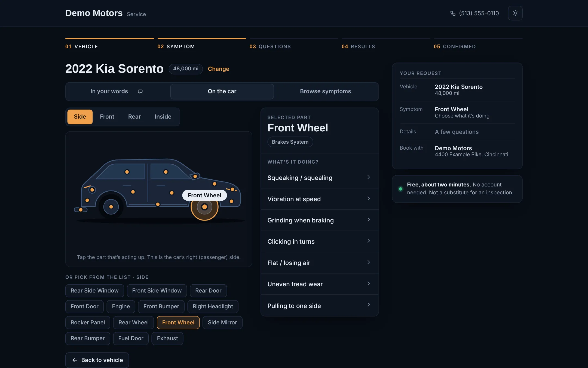The width and height of the screenshot is (588, 368).
Task: Tap the right headlight hotspot on the car
Action: [232, 189]
